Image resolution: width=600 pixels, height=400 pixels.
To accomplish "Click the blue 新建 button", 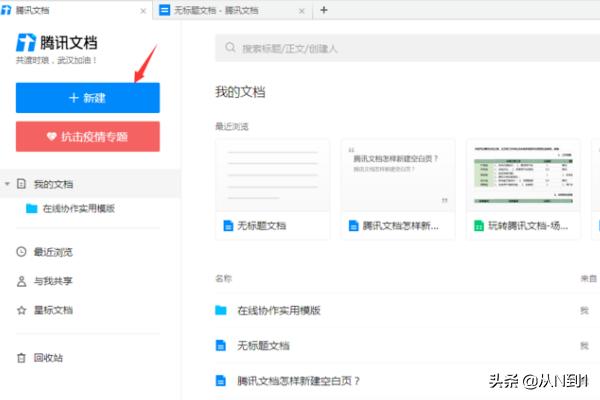I will (88, 98).
